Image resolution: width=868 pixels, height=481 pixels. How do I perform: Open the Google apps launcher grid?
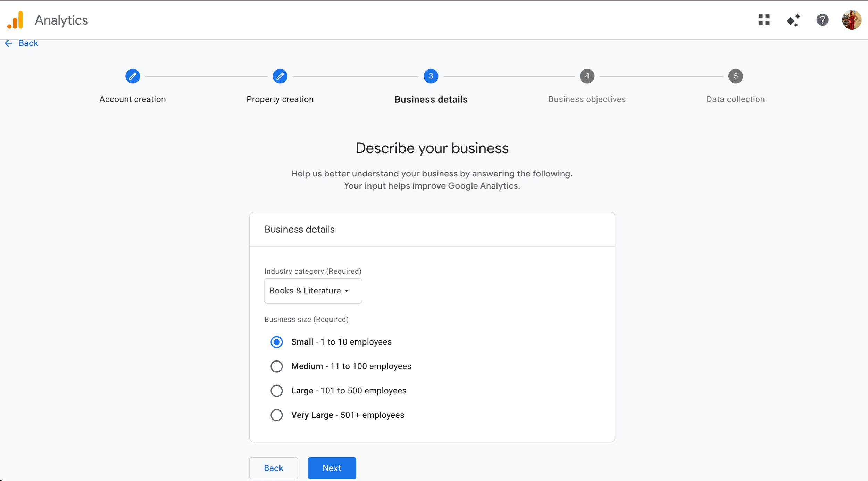tap(764, 20)
